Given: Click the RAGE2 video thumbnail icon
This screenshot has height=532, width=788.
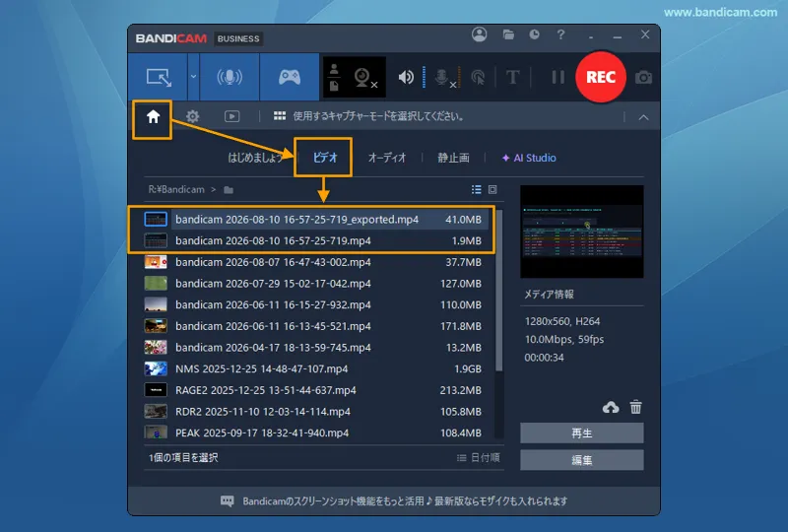Looking at the screenshot, I should (x=156, y=390).
